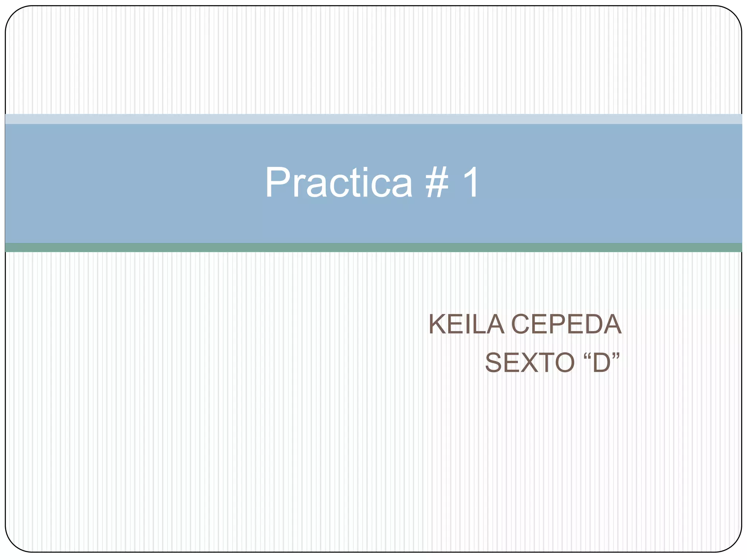
Task: Click the green stripe beneath the blue banner
Action: 373,248
